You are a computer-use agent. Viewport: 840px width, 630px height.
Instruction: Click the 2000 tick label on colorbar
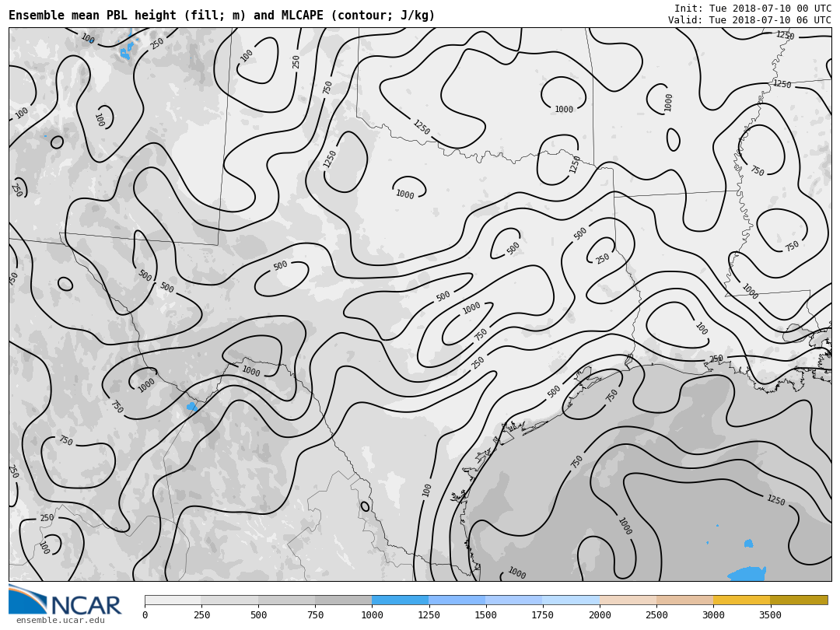point(600,615)
